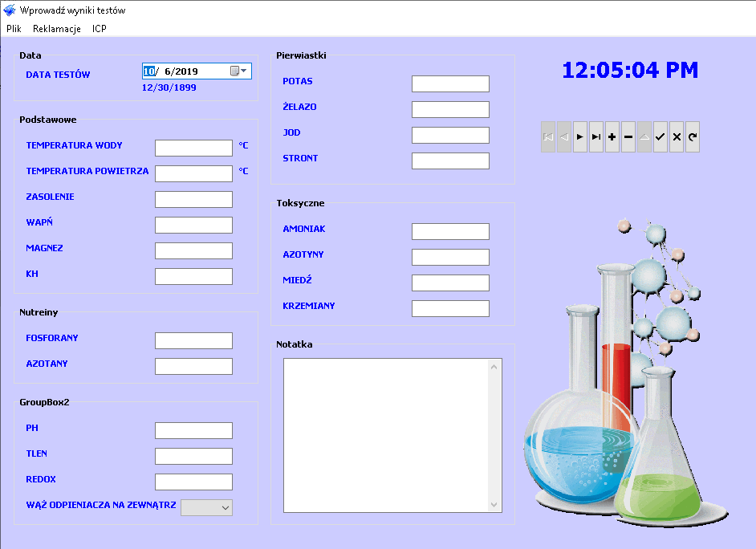Open the ICP menu
The width and height of the screenshot is (756, 549).
pos(100,28)
